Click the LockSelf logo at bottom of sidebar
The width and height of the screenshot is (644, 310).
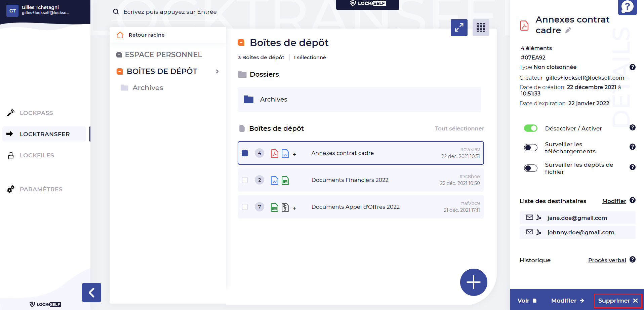45,304
